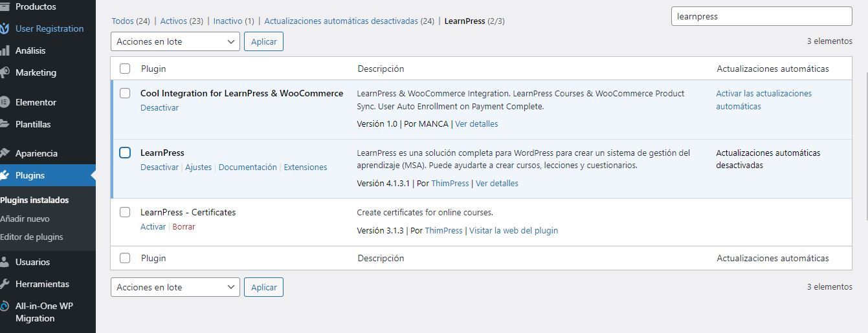Click MANCA author link

click(x=433, y=124)
